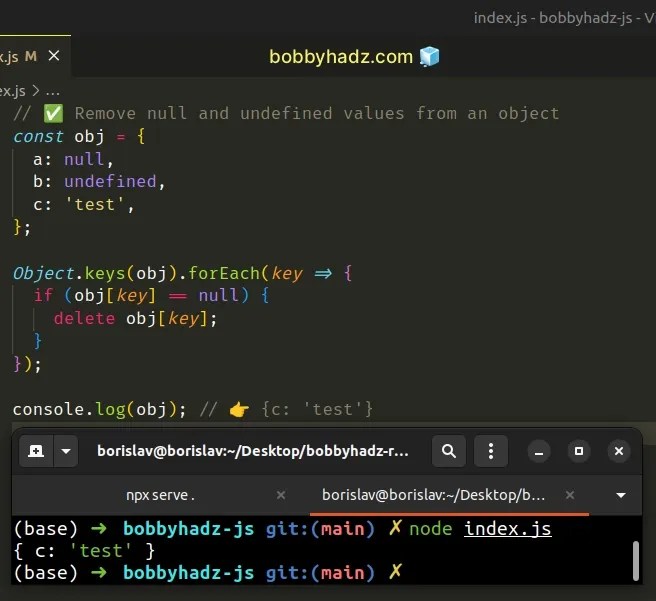Click the ex.js breadcrumb segment

click(x=13, y=91)
